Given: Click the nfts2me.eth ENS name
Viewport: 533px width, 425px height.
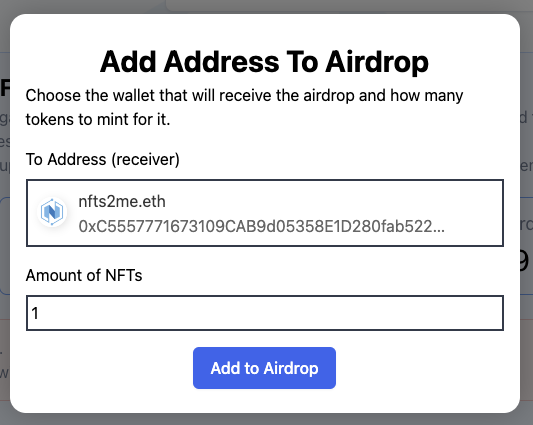Looking at the screenshot, I should [122, 201].
